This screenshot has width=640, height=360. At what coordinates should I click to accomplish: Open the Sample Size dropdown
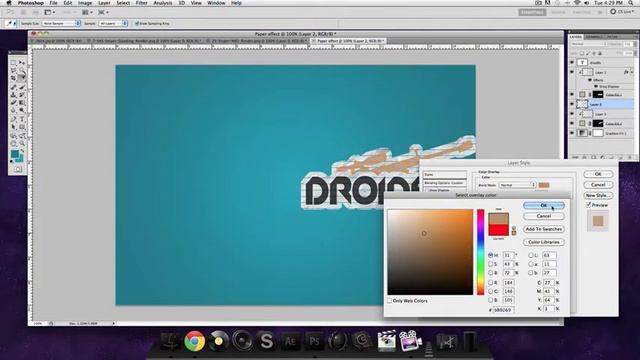click(x=62, y=24)
